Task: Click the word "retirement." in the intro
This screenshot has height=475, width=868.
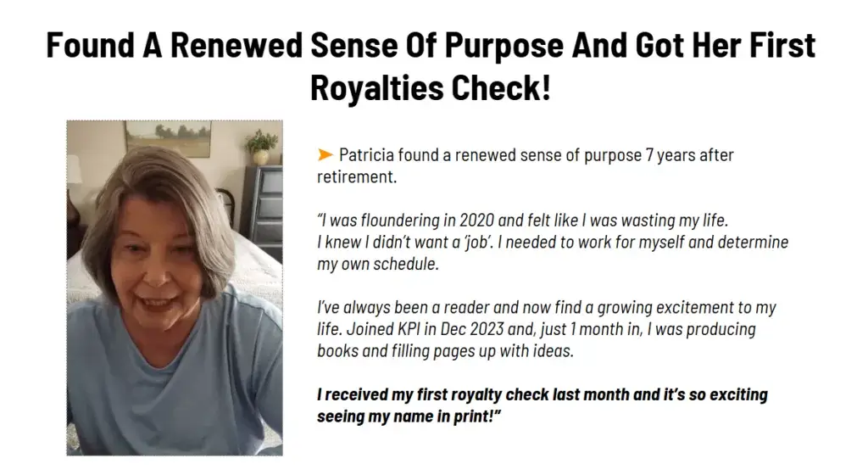Action: pyautogui.click(x=356, y=177)
